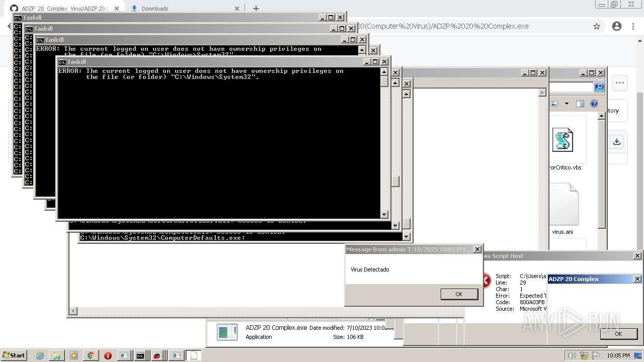Restore down the Chrome window
This screenshot has height=362, width=644.
(x=614, y=5)
